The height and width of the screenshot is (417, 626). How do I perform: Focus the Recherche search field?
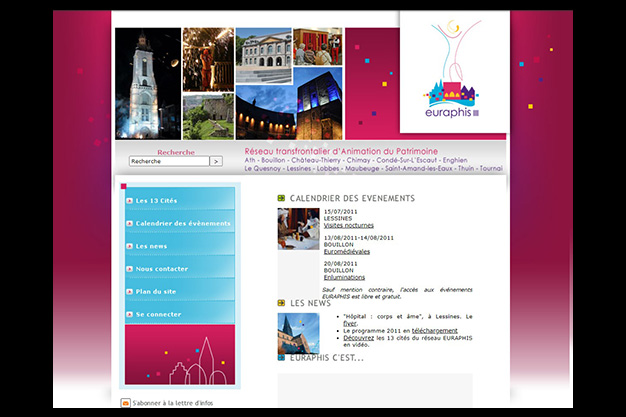click(x=168, y=161)
